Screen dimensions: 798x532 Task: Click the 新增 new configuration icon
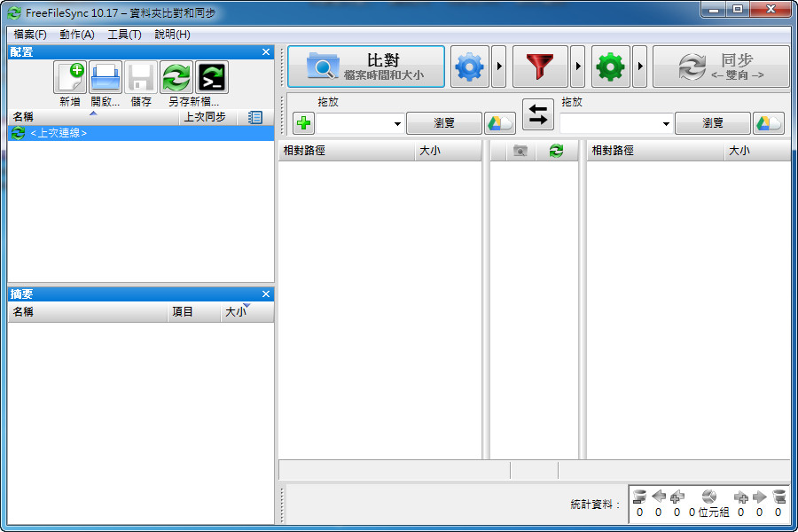[x=70, y=77]
